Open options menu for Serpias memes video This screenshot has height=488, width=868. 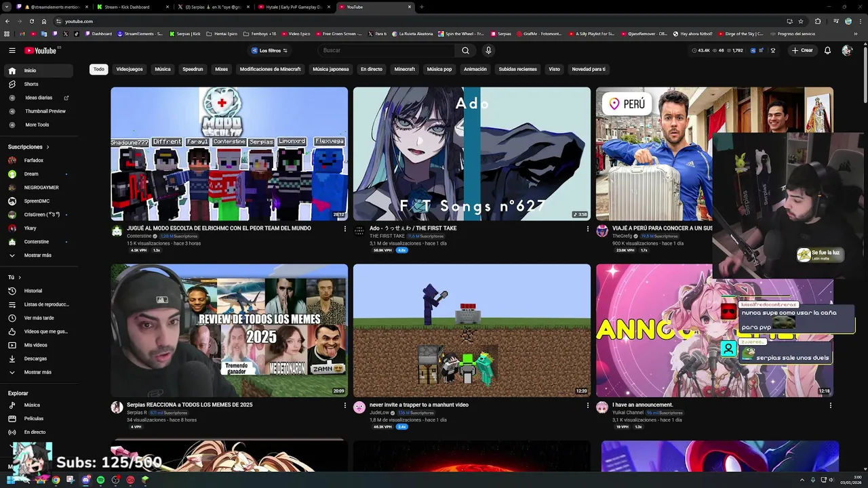coord(344,405)
